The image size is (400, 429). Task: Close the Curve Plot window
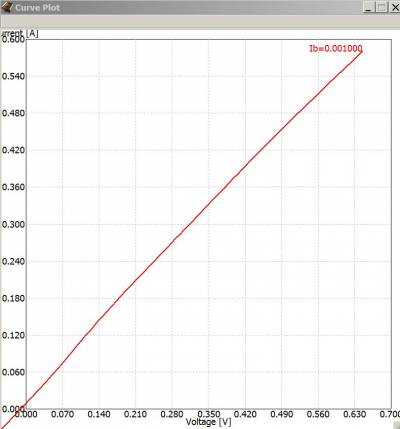pos(395,7)
